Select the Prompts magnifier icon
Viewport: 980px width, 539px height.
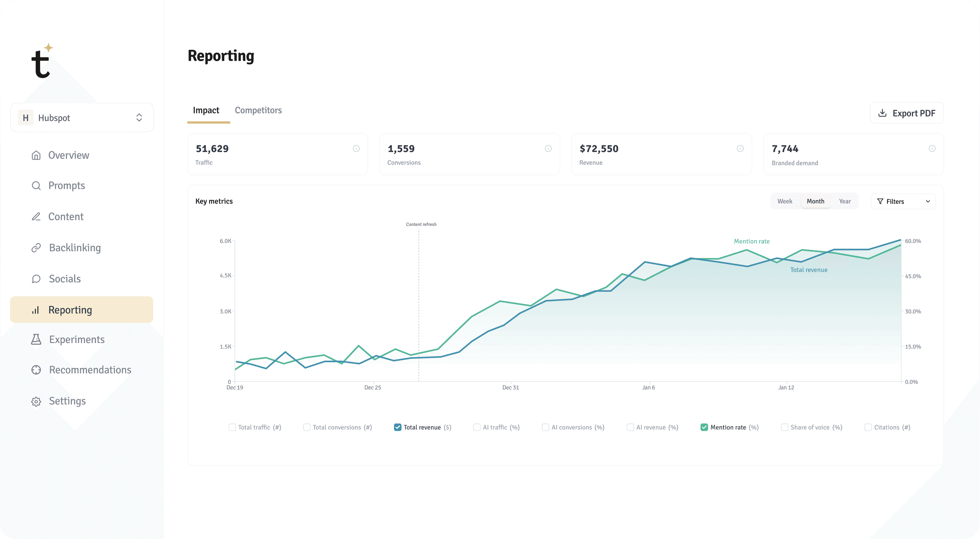36,185
